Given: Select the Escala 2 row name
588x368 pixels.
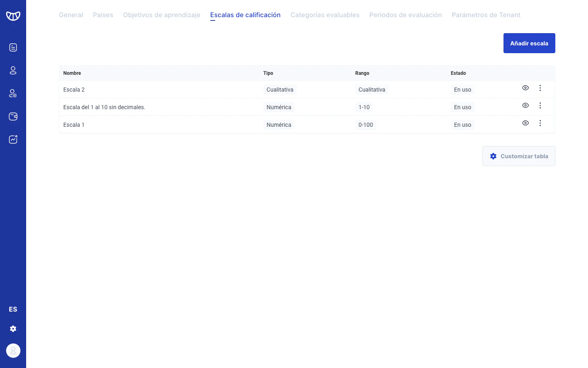Looking at the screenshot, I should click(74, 90).
